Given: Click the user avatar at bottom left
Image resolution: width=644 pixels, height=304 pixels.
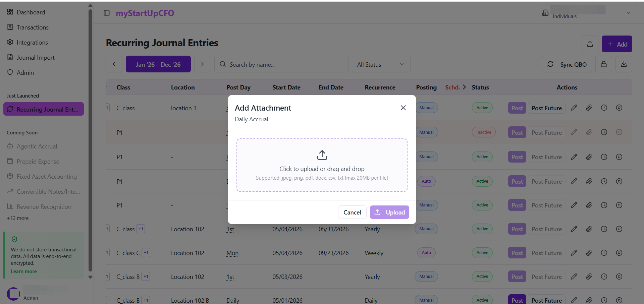Looking at the screenshot, I should pos(13,294).
